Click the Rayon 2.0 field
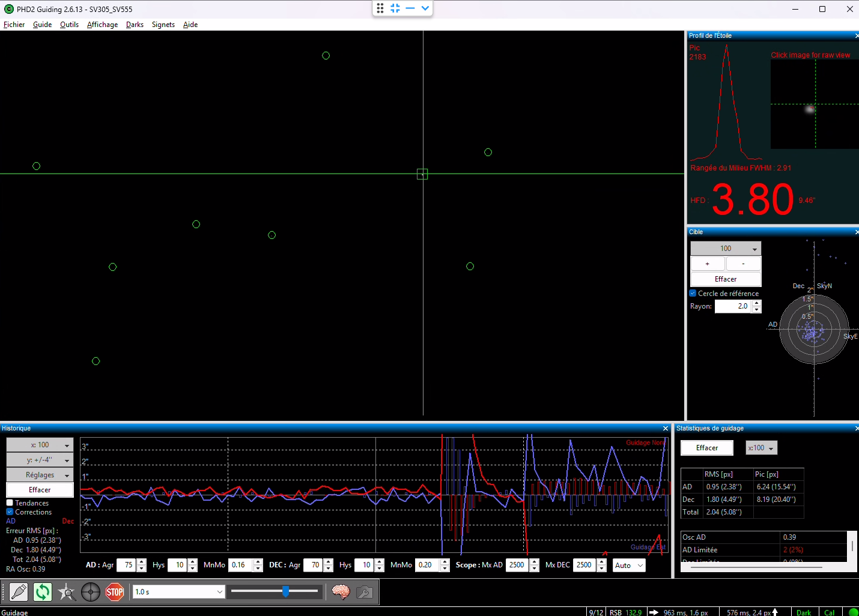 (733, 306)
